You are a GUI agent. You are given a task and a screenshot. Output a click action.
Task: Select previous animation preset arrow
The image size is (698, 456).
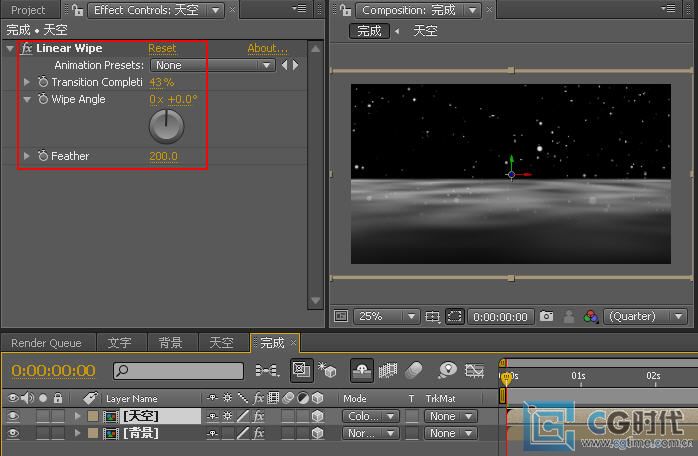tap(284, 65)
